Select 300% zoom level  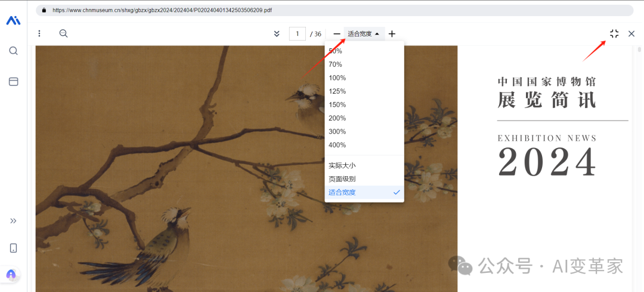(364, 131)
